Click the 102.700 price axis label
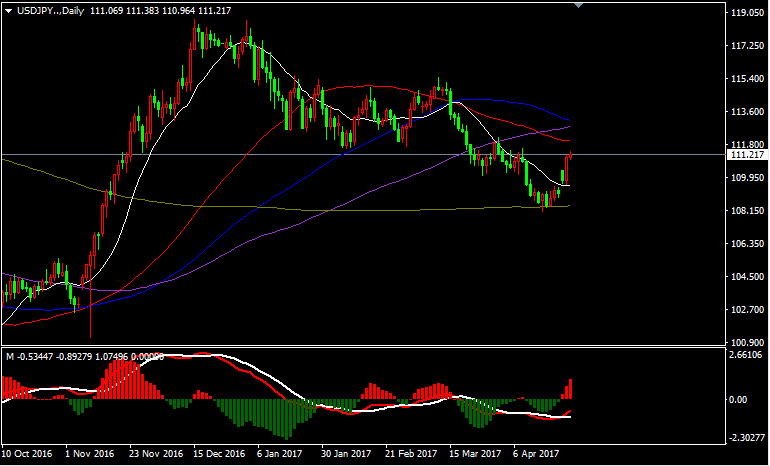Viewport: 770px width, 466px height. pos(746,310)
